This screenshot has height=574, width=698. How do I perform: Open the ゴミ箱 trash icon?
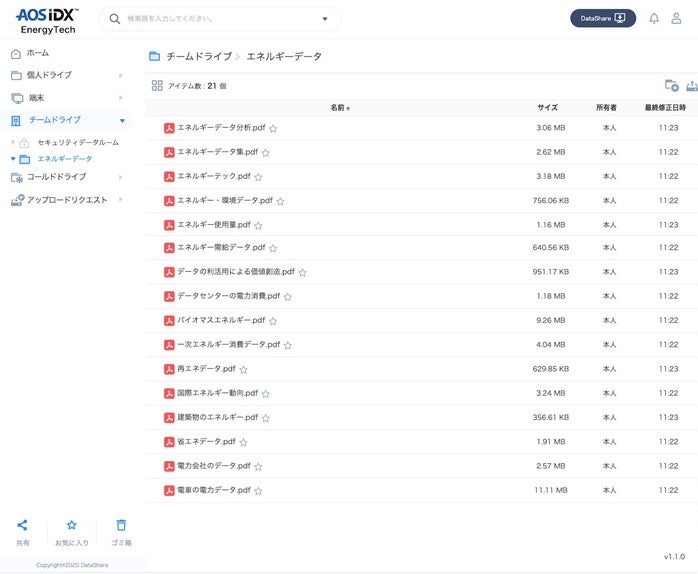coord(121,525)
